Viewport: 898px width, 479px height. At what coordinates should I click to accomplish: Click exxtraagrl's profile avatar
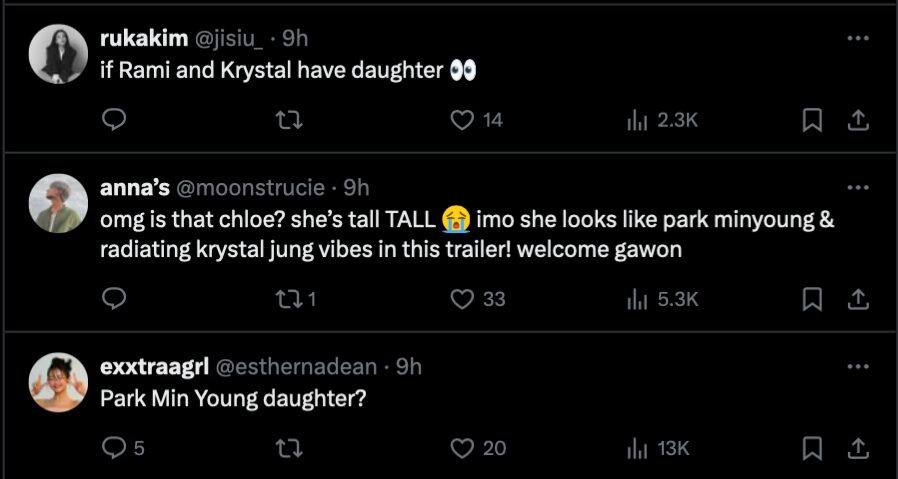[x=60, y=382]
